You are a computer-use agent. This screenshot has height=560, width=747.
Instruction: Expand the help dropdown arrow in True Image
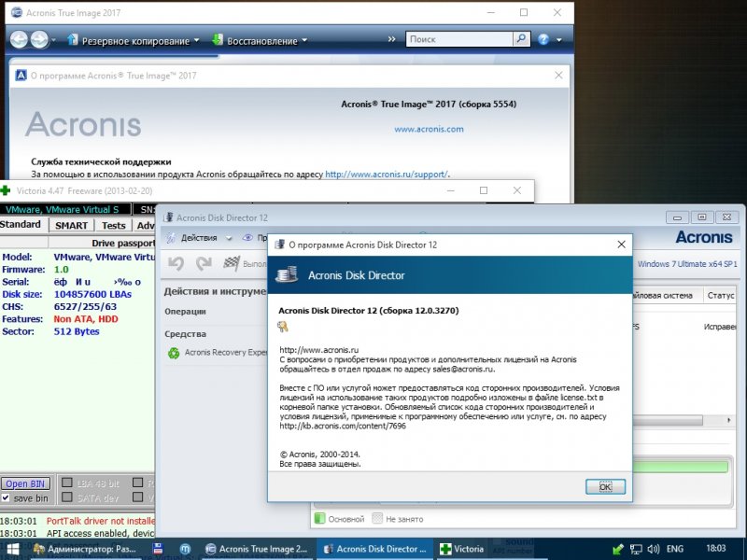coord(558,40)
